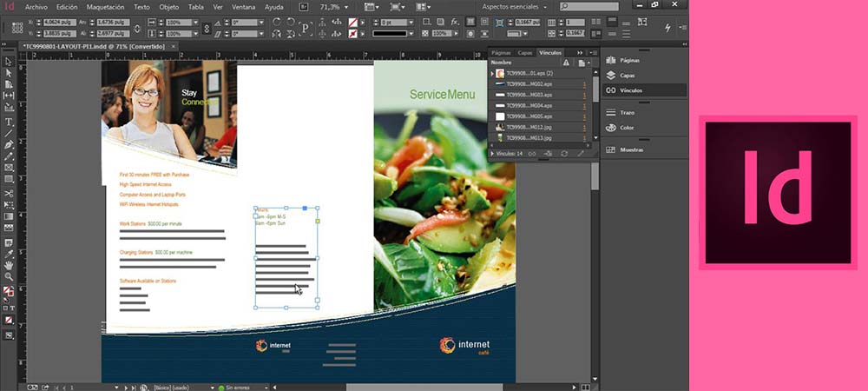Open the Maquetación menu
868x391 pixels.
pos(105,6)
